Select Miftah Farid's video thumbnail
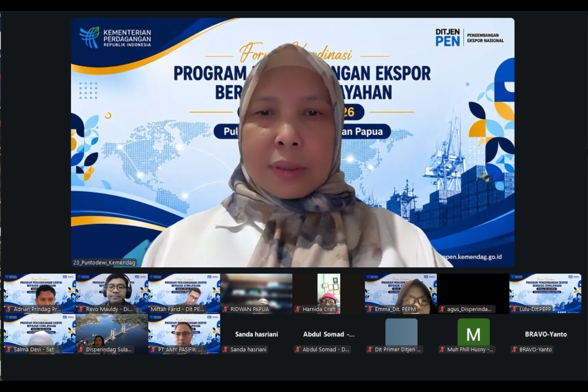The width and height of the screenshot is (588, 392). (x=184, y=293)
